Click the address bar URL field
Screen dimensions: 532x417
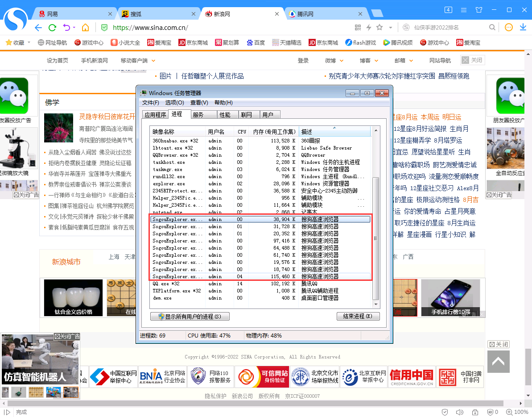pos(231,28)
